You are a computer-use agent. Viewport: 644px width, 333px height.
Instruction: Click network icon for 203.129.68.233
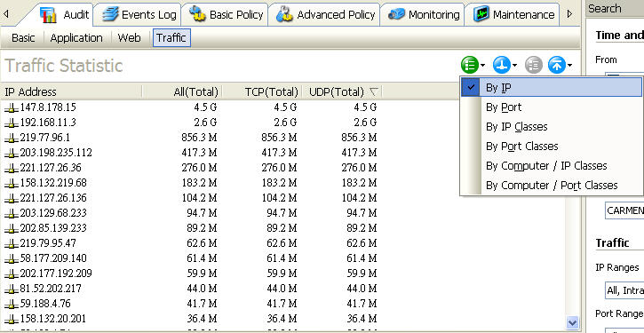(12, 214)
